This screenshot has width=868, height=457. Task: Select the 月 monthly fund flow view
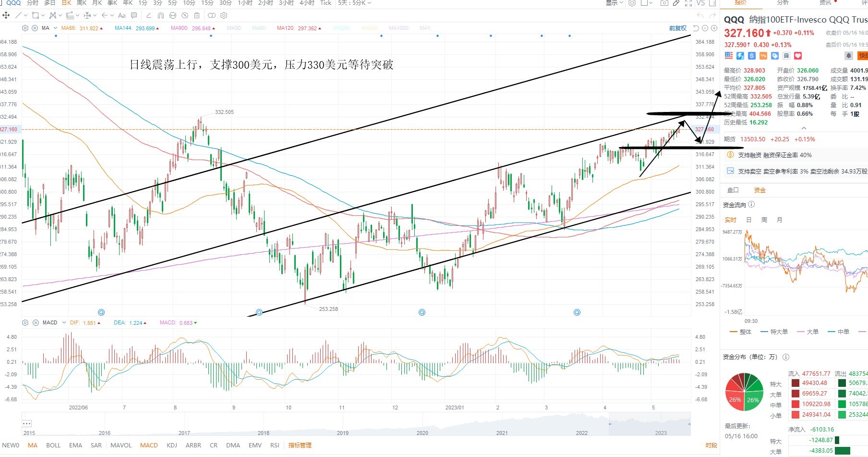point(780,220)
